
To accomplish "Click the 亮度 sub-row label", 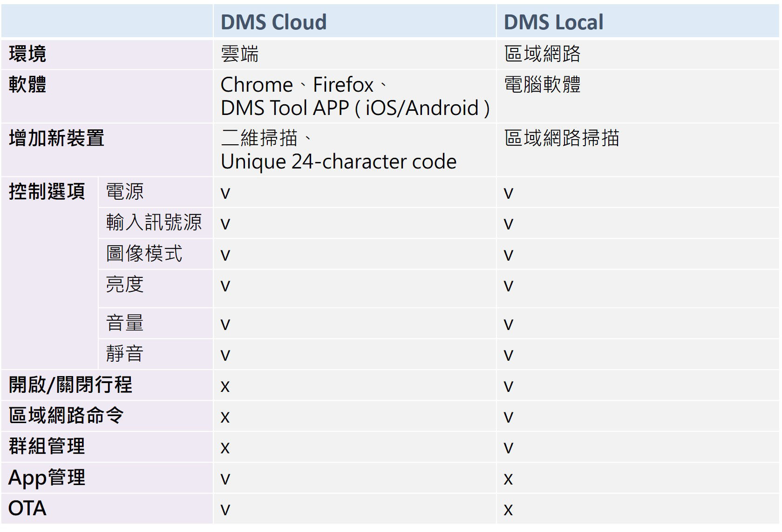I will point(125,284).
